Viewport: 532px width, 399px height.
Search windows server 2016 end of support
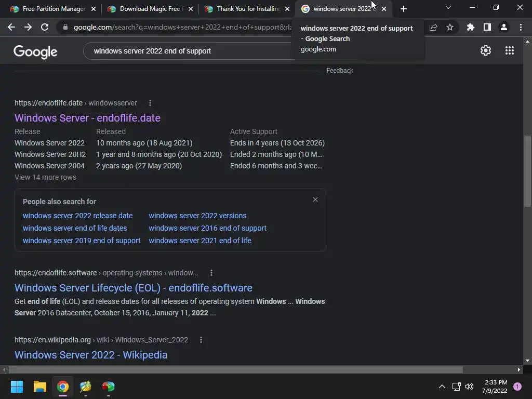(x=208, y=228)
